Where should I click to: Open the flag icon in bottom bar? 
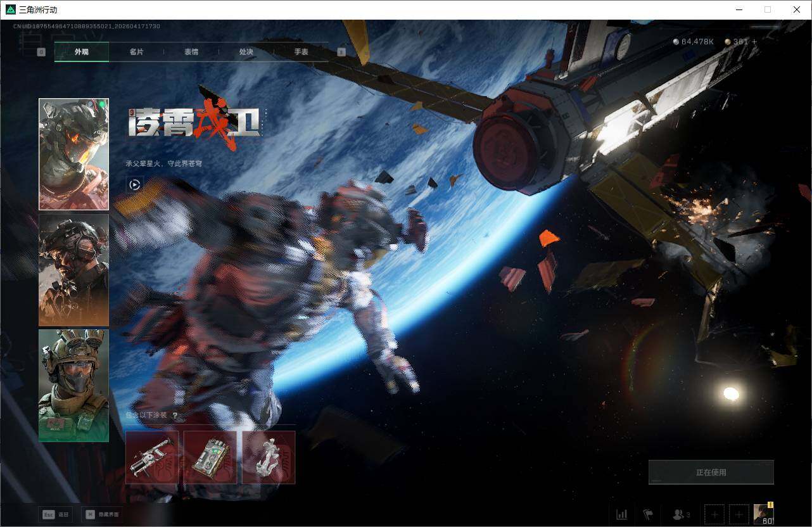pyautogui.click(x=648, y=514)
